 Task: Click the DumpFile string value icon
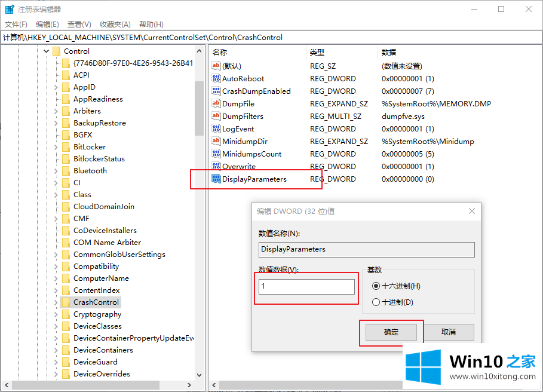[216, 103]
